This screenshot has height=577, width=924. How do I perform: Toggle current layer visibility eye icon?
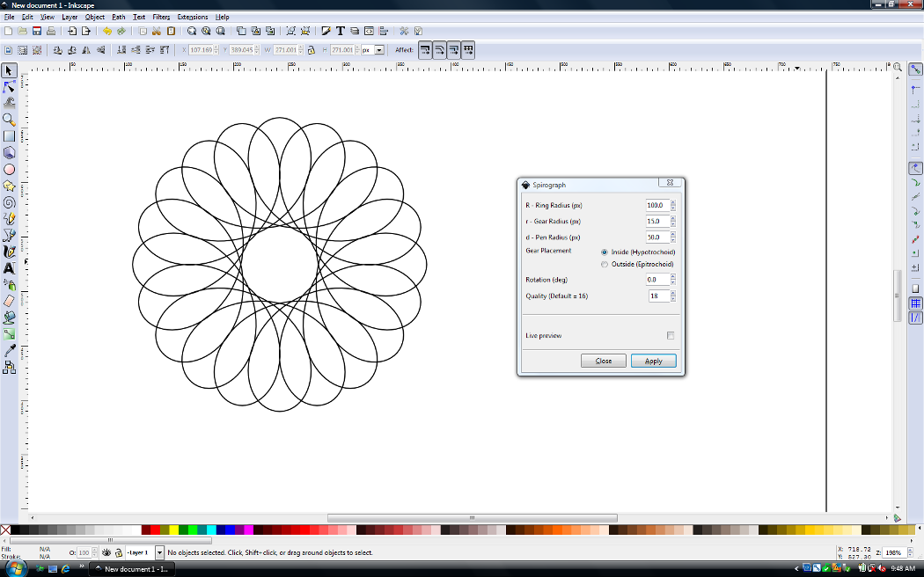106,552
